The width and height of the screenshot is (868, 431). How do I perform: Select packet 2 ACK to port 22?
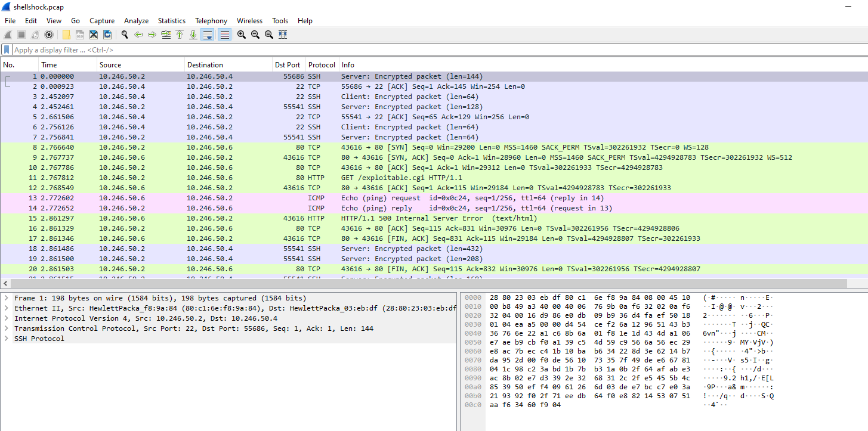[x=434, y=86]
